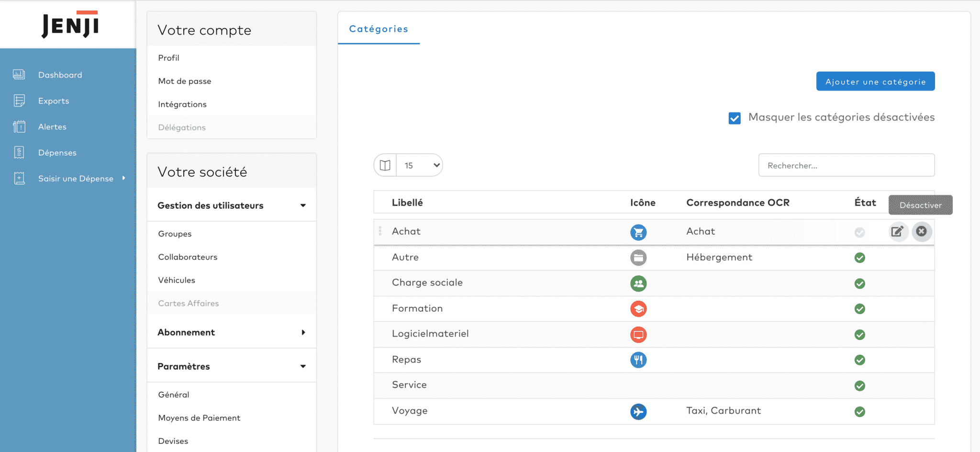Open the Dashboard icon in sidebar
This screenshot has width=980, height=452.
pos(19,75)
